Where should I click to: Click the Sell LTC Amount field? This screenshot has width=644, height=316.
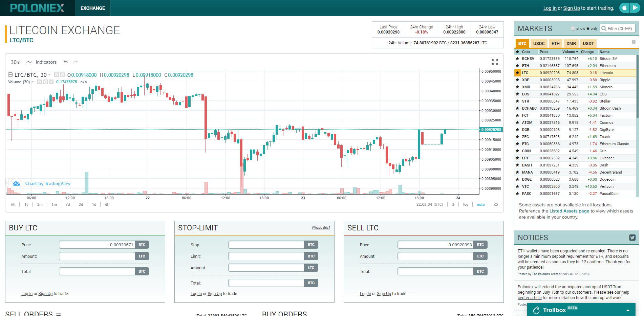coord(435,256)
